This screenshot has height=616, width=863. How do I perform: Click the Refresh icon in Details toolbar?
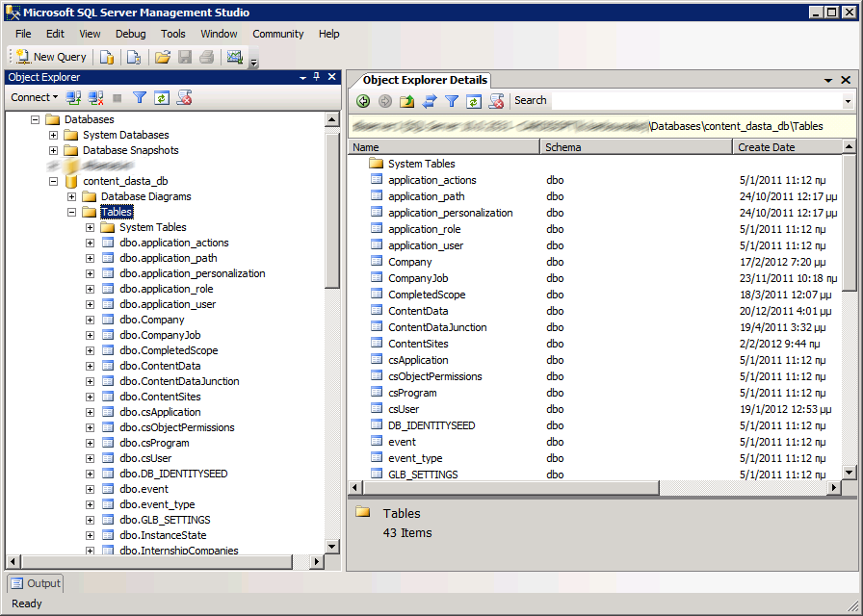pyautogui.click(x=473, y=101)
